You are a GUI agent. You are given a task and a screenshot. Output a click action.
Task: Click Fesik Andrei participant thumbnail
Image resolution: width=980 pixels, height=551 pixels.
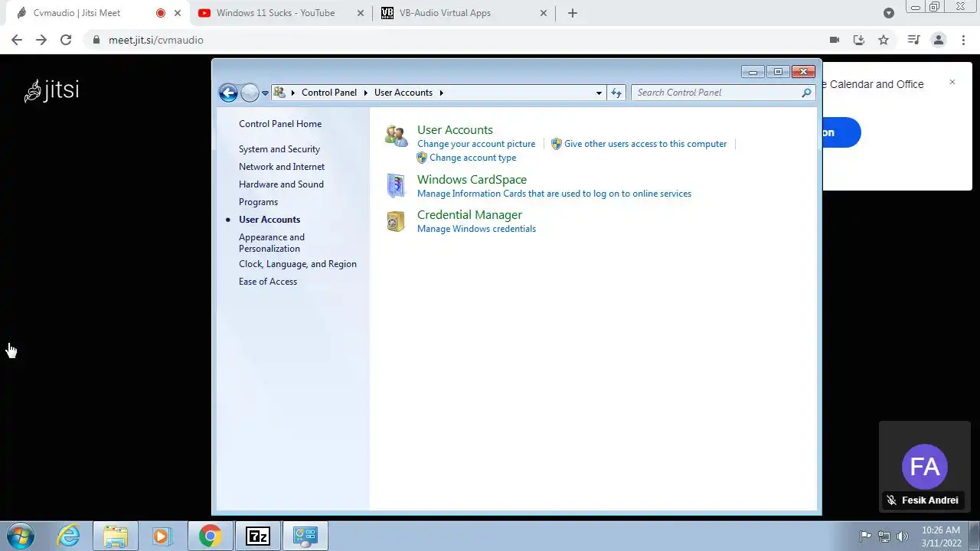pyautogui.click(x=925, y=466)
